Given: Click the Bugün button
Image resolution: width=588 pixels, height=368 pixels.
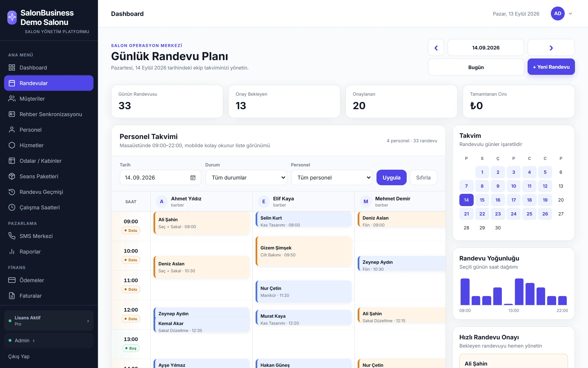Looking at the screenshot, I should point(476,67).
